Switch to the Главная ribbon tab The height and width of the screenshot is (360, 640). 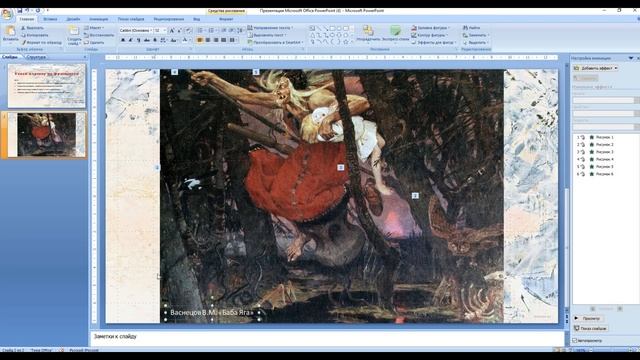[x=27, y=19]
